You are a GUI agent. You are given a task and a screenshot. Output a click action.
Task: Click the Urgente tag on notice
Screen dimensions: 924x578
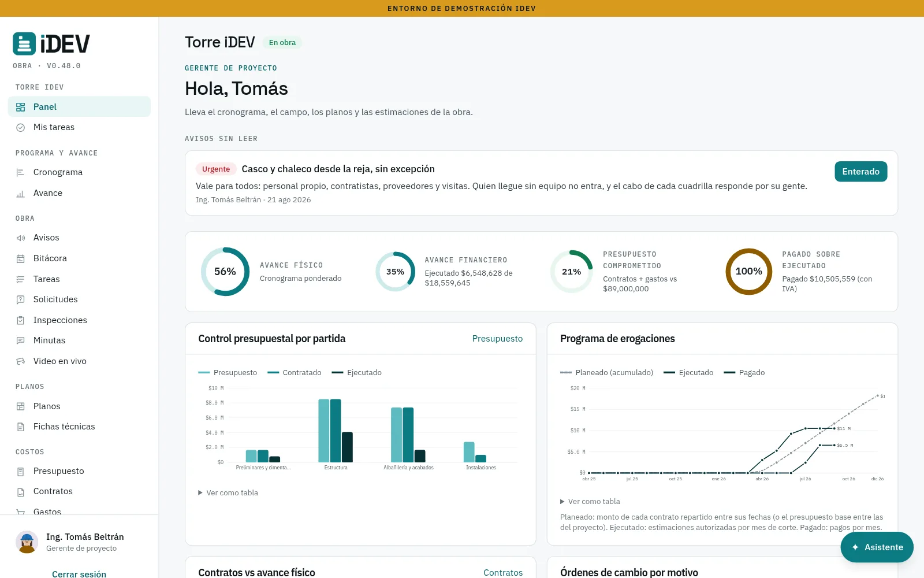click(x=216, y=169)
